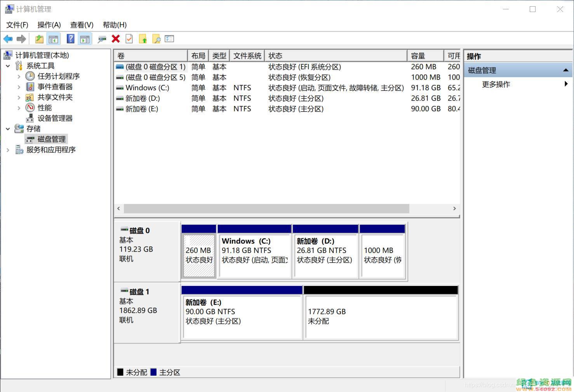Image resolution: width=574 pixels, height=392 pixels.
Task: Select the 1000 MB recovery partition block
Action: (383, 252)
